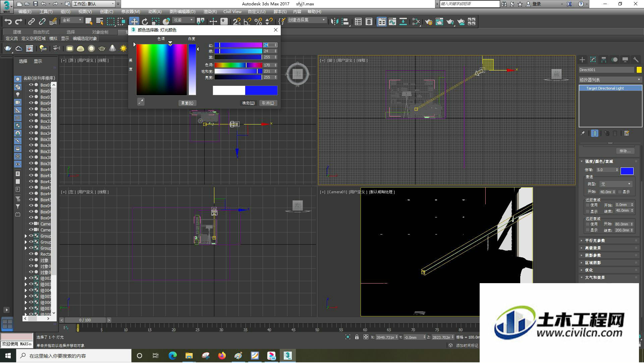This screenshot has width=644, height=363.
Task: Open the Utilities panel wrench icon
Action: 636,60
